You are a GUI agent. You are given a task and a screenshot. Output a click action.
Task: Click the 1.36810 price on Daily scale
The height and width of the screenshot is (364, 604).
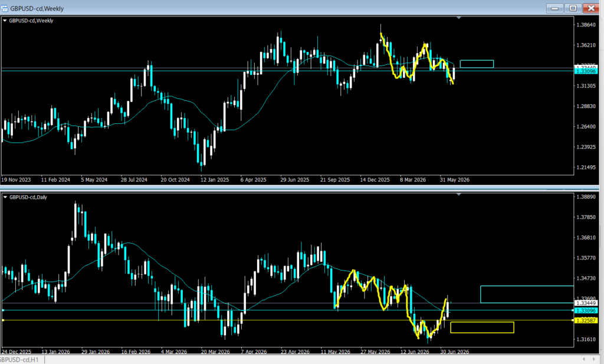click(586, 238)
